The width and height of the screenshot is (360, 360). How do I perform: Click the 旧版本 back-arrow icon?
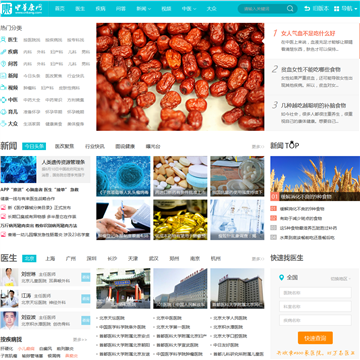[x=307, y=9]
